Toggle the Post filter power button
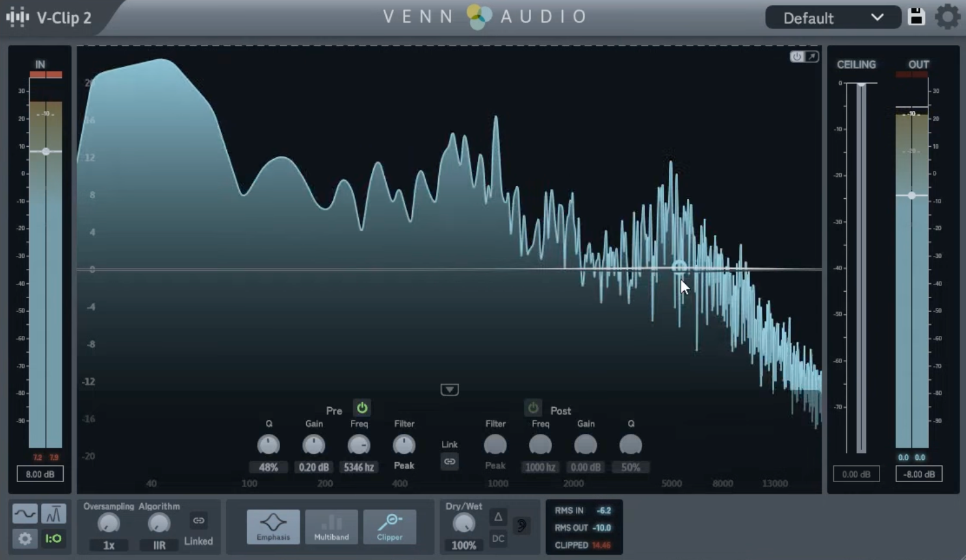The height and width of the screenshot is (560, 966). coord(533,408)
